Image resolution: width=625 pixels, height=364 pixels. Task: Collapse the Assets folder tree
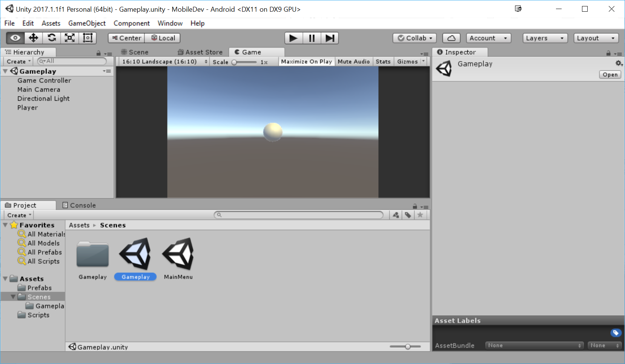5,279
